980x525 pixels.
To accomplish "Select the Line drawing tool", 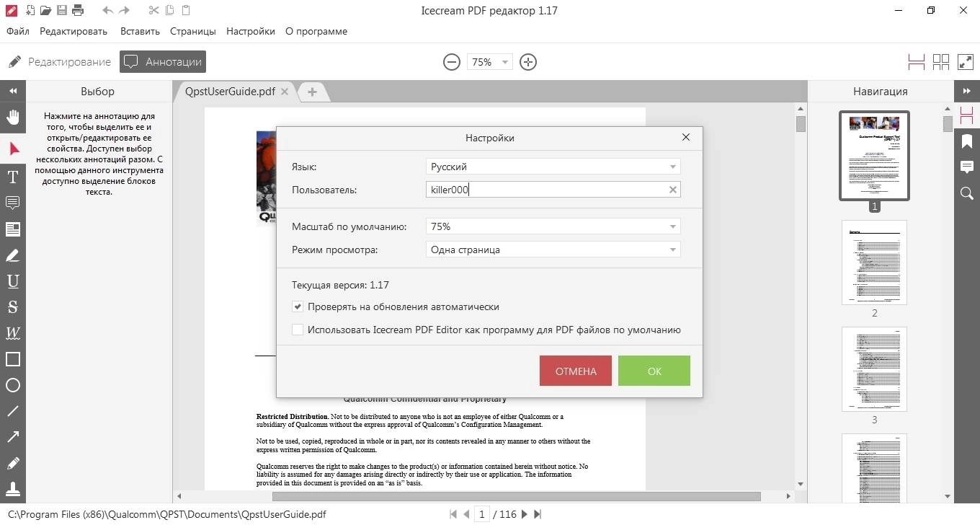I will 12,411.
